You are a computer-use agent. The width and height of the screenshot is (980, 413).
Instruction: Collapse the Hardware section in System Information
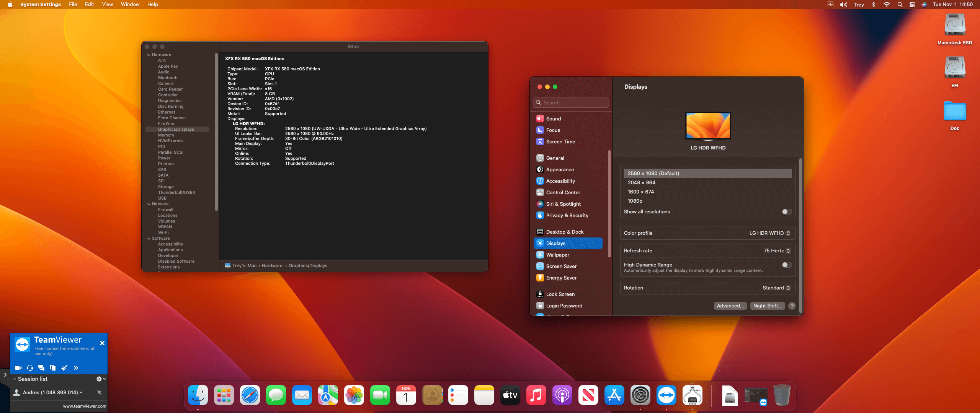pyautogui.click(x=149, y=55)
